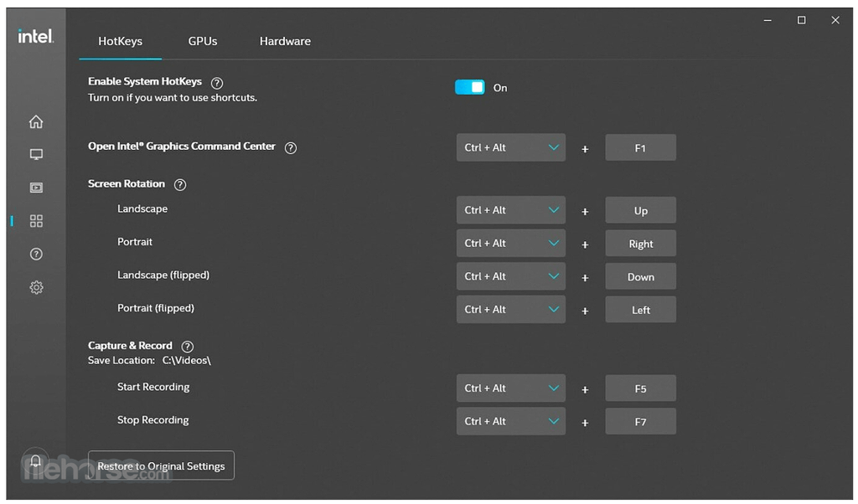Disable the Enable System HotKeys toggle
Screen dimensions: 858x504
469,88
